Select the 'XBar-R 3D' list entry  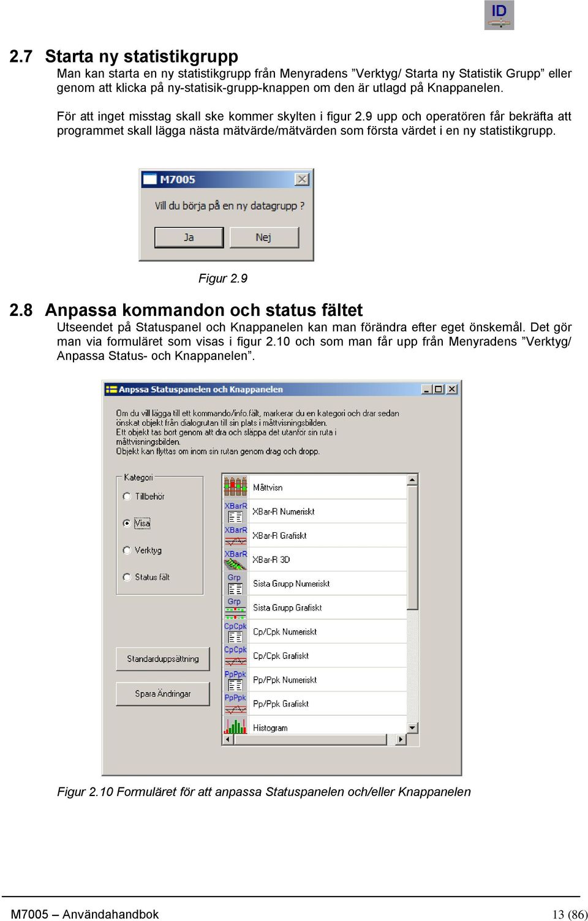271,560
